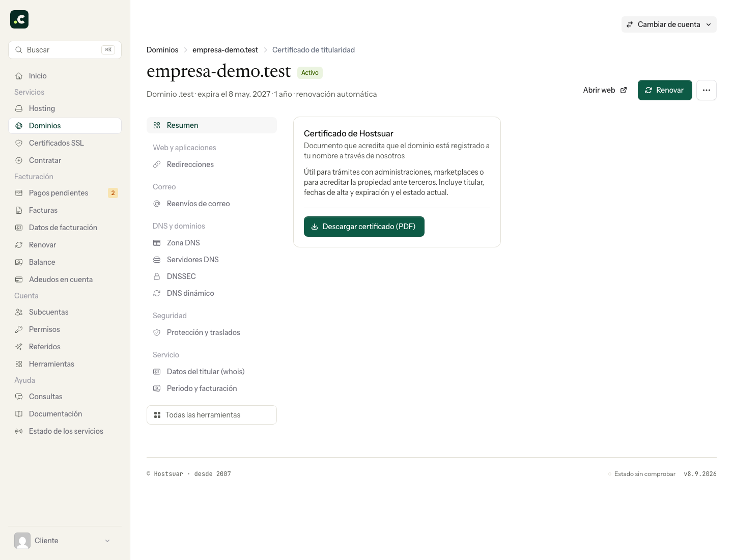Click the Estado sin comprobar status text

pos(644,474)
